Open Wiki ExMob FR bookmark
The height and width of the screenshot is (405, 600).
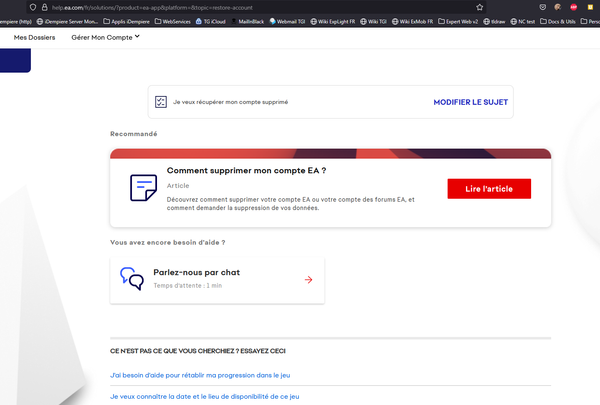(412, 21)
